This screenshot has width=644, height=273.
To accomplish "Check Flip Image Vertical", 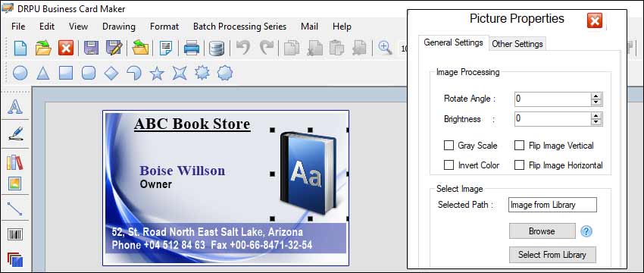I will pos(520,146).
